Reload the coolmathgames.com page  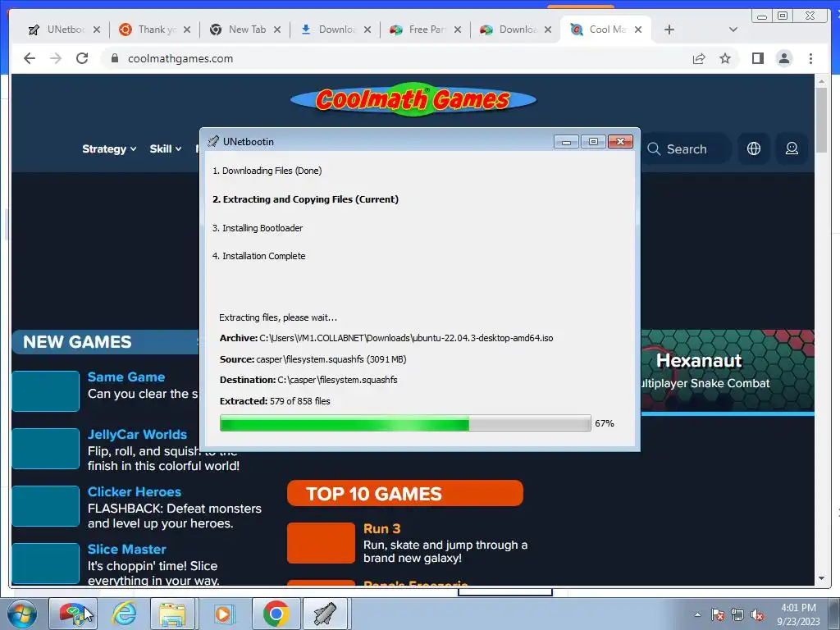[x=82, y=58]
